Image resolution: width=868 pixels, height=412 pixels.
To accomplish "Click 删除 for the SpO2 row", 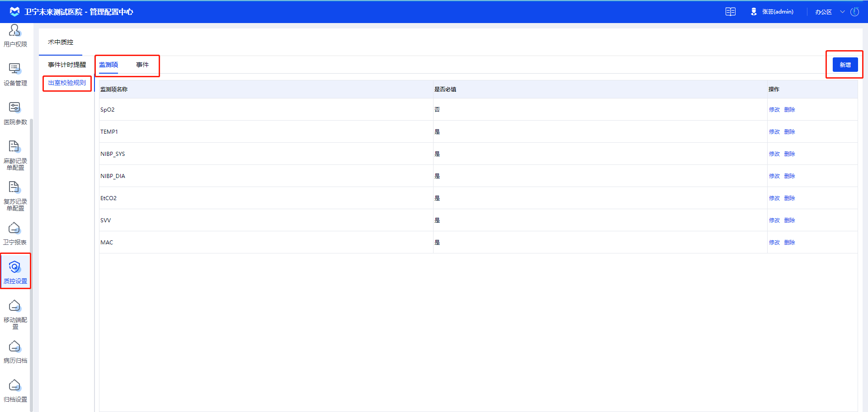I will (789, 109).
